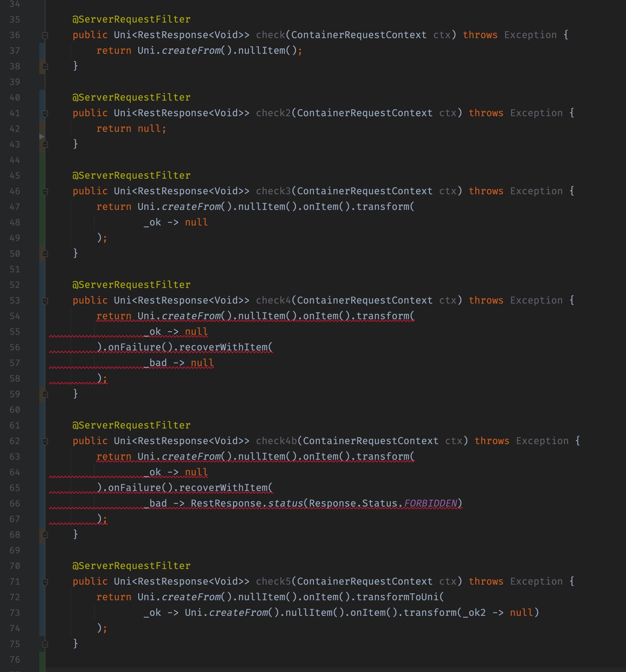Screen dimensions: 626x672
Task: Click the error-underlined transform( on line 54
Action: [385, 316]
